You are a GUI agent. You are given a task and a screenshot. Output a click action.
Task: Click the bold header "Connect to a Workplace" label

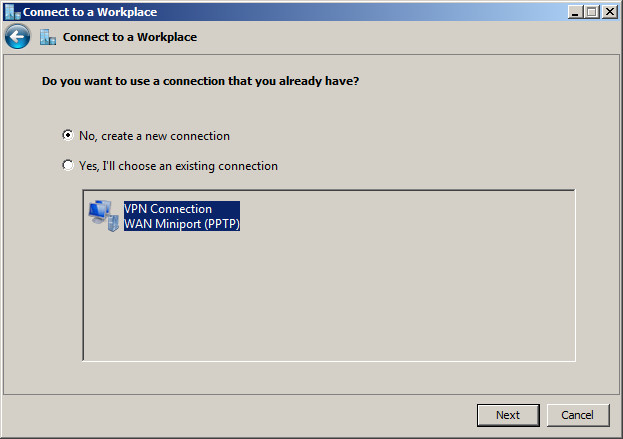pos(130,37)
